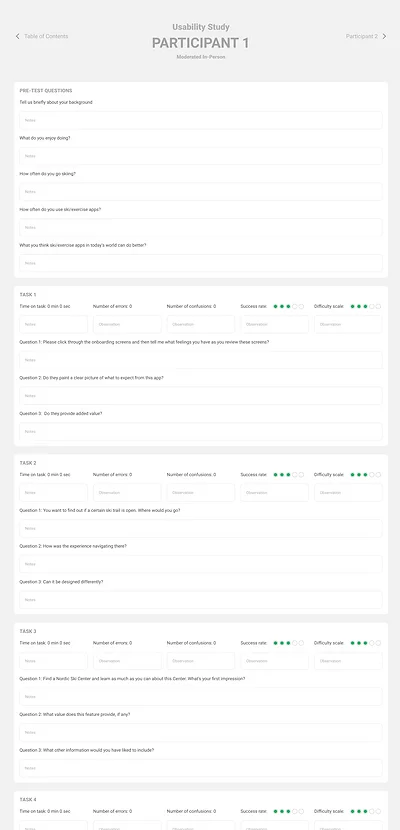
Task: Focus notes under 'Do they provide added value?'
Action: coord(201,431)
